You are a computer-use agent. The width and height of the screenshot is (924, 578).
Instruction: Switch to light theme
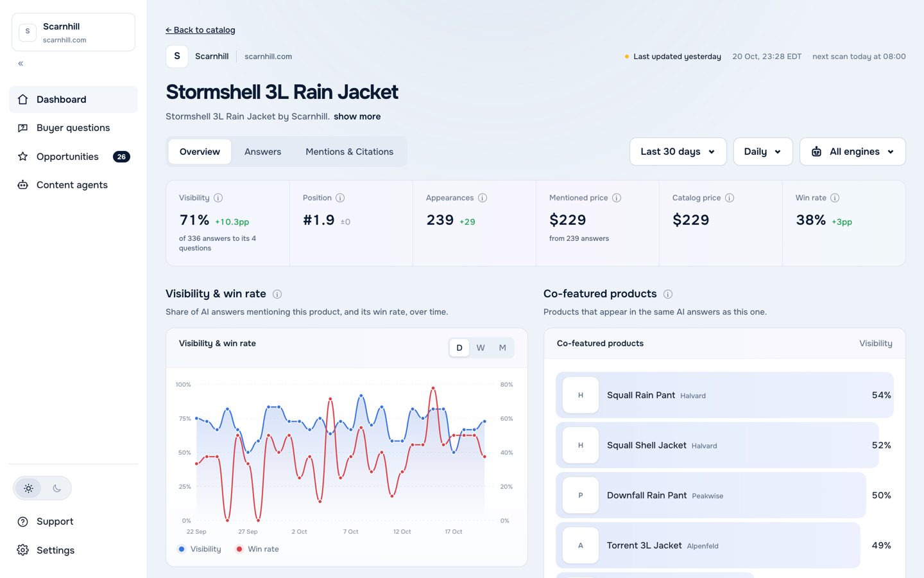(29, 488)
